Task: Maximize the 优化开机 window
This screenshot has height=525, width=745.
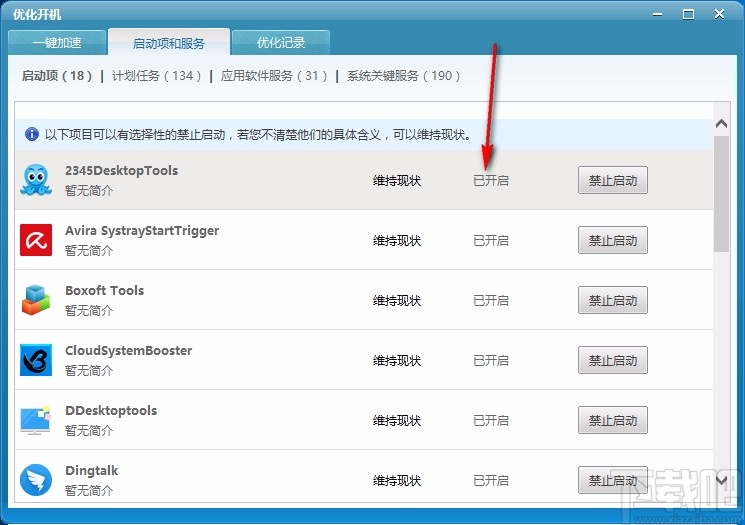Action: coord(688,14)
